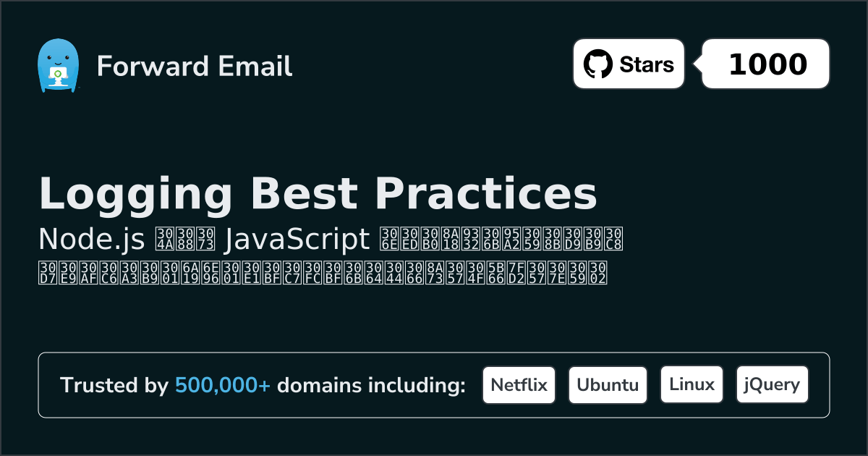868x456 pixels.
Task: Choose the Ubuntu badge
Action: click(608, 385)
